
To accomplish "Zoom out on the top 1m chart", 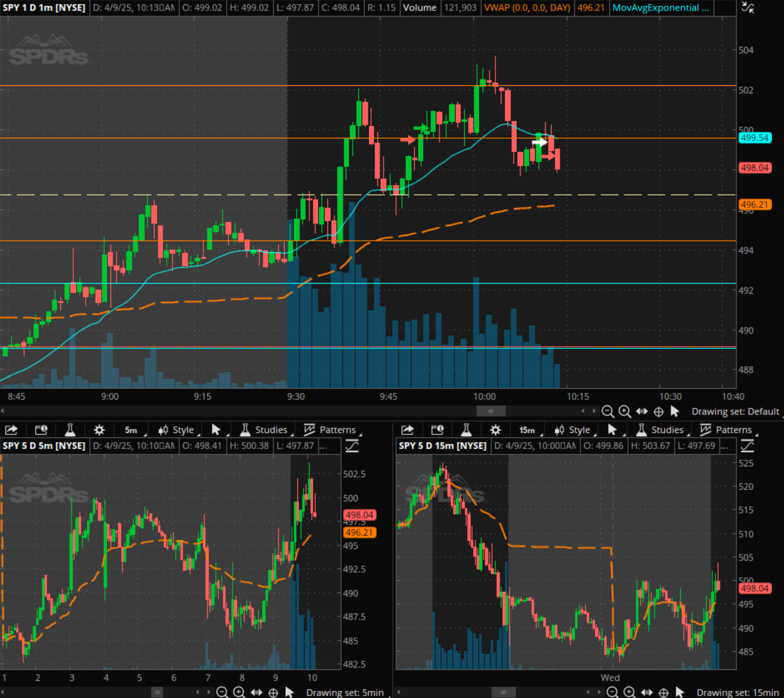I will pyautogui.click(x=607, y=411).
